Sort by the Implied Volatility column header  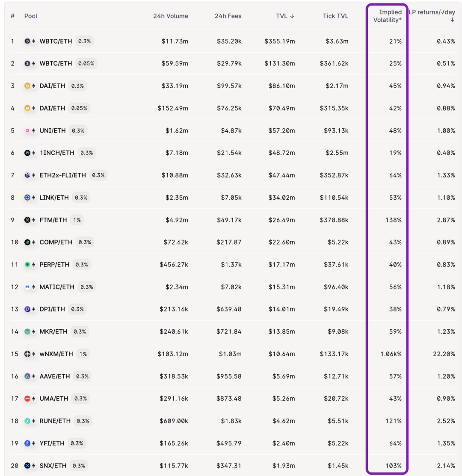point(387,16)
